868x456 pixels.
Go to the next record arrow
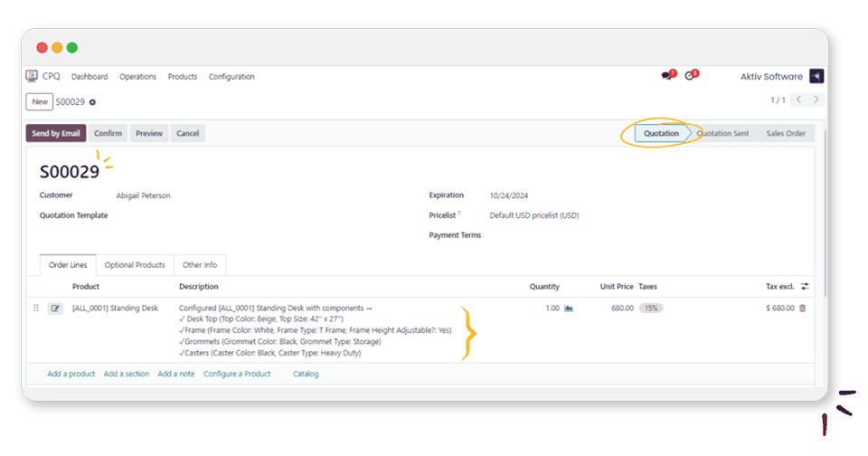[816, 100]
